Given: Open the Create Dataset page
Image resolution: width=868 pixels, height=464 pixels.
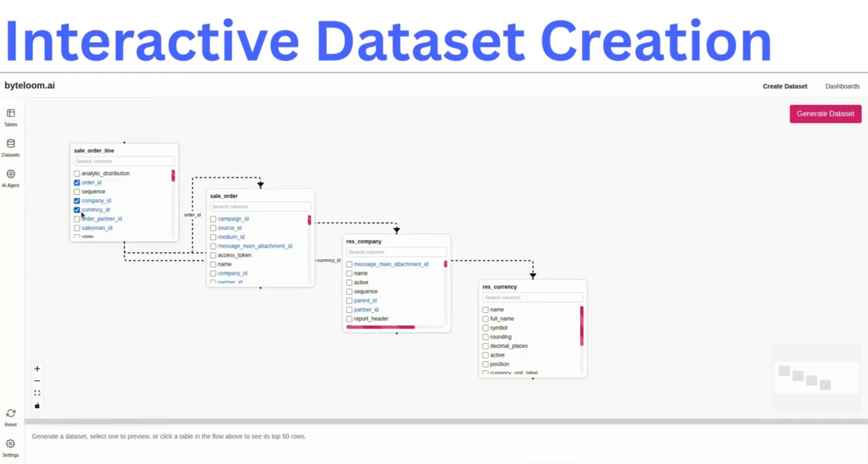Looking at the screenshot, I should click(784, 86).
